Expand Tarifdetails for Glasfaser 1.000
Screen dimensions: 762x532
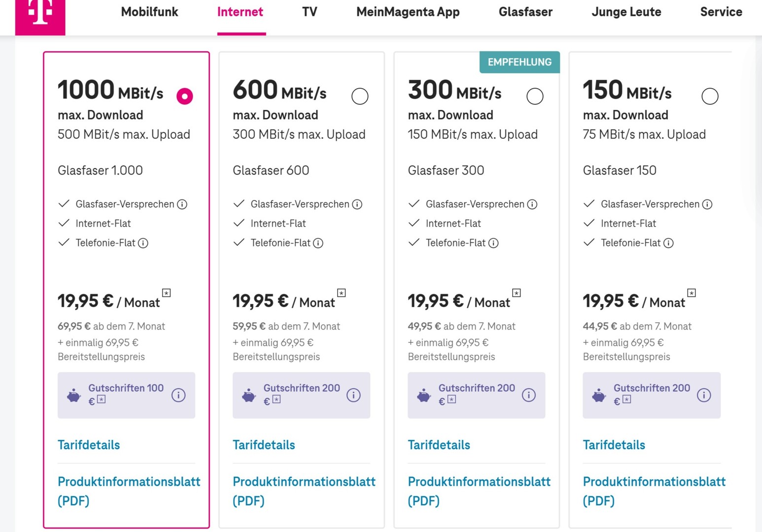pos(89,445)
